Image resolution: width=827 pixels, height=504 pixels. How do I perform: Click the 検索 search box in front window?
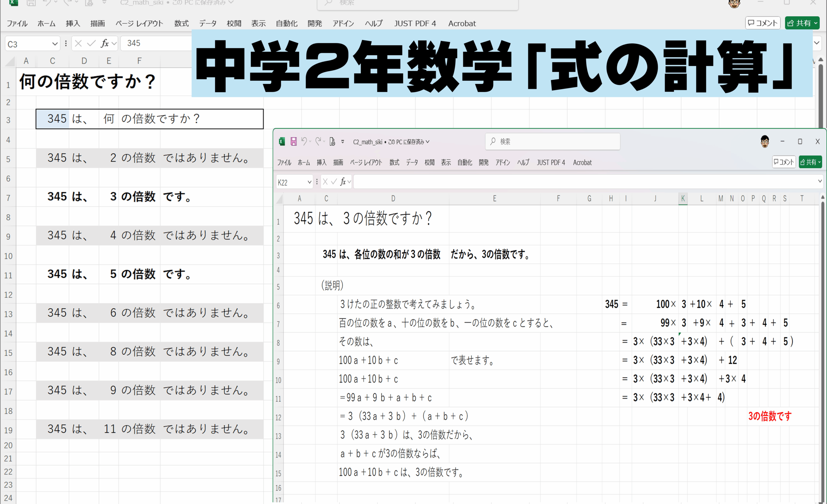(552, 142)
